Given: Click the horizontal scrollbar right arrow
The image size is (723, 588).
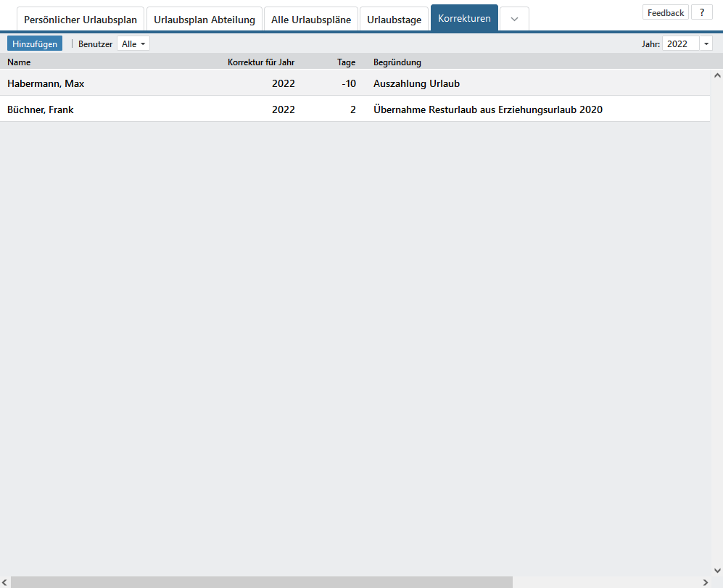Looking at the screenshot, I should [705, 582].
